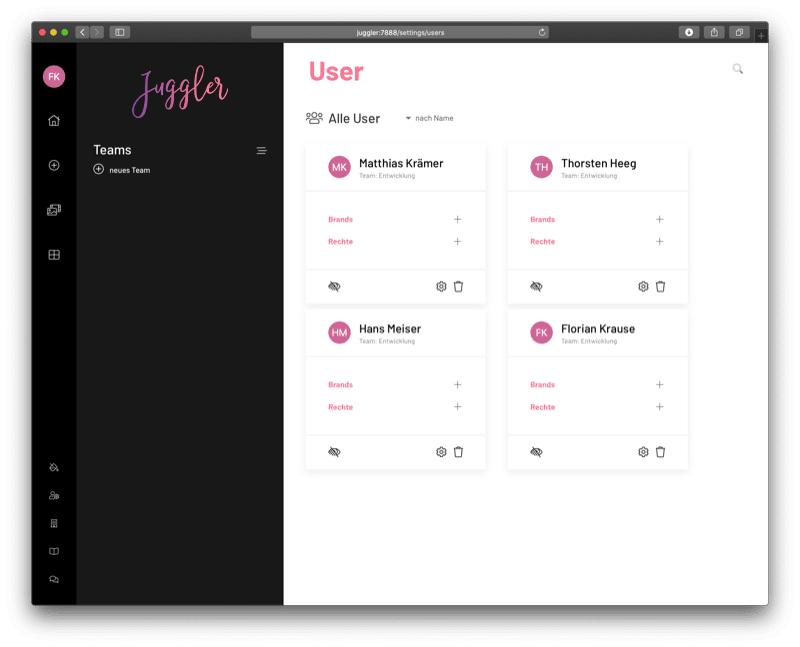
Task: Click trash icon on Florian Krause card
Action: pos(660,452)
